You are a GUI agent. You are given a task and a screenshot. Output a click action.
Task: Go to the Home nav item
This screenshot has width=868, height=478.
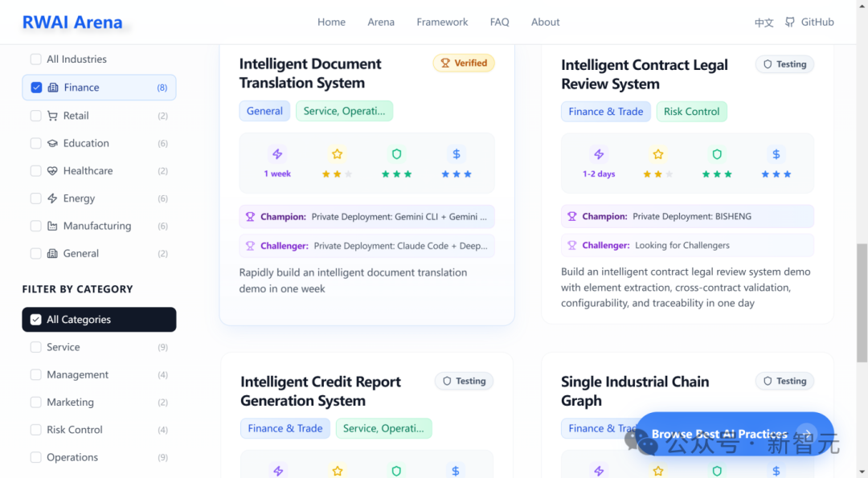[x=332, y=22]
